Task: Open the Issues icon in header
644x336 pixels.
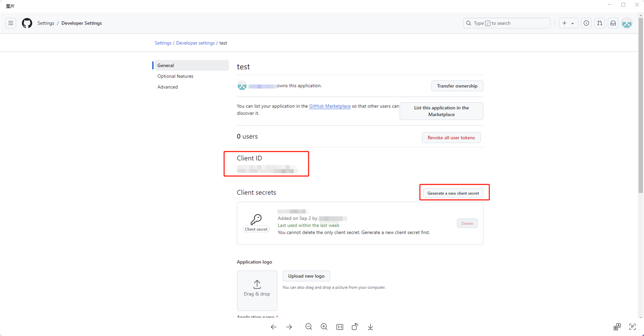Action: 586,23
